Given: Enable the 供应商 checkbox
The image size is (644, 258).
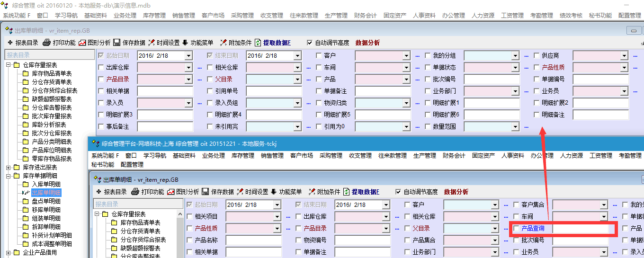Looking at the screenshot, I should 537,56.
